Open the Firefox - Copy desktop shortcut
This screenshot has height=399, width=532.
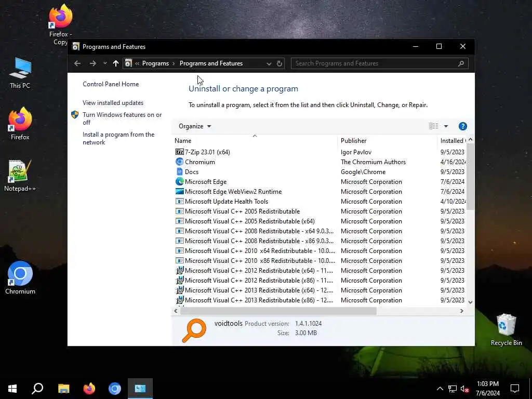[60, 24]
